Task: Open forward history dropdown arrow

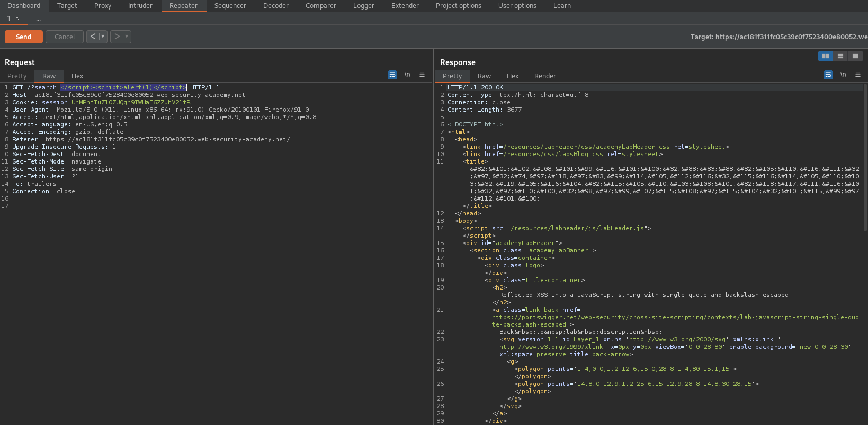Action: click(x=127, y=37)
